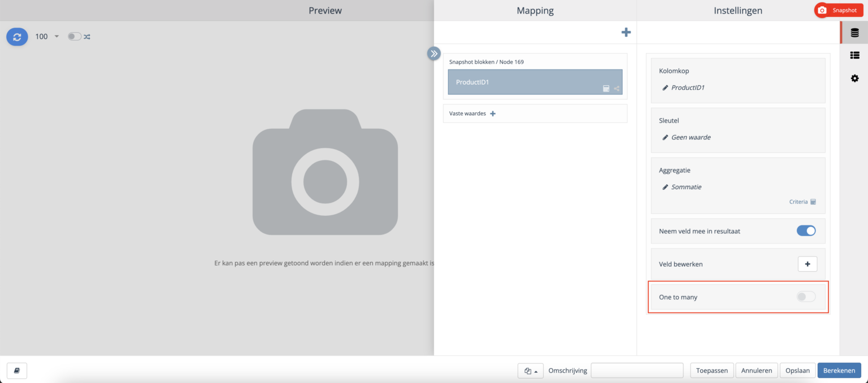Click the pencil icon beside Sommatie
This screenshot has height=383, width=868.
click(x=665, y=187)
